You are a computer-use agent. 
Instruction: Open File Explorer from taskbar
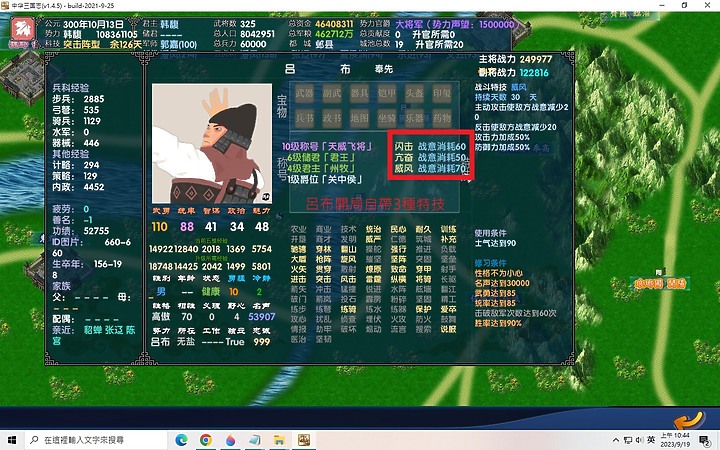click(279, 440)
